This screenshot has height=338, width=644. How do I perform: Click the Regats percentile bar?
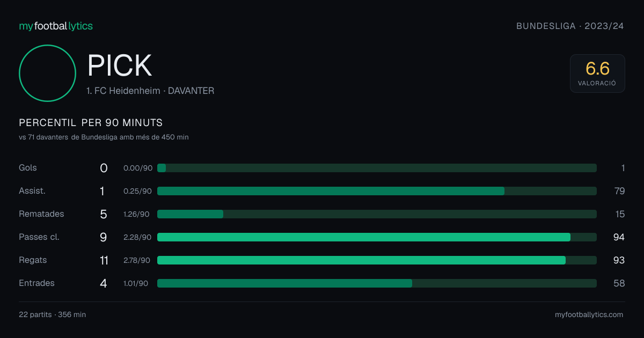(377, 260)
